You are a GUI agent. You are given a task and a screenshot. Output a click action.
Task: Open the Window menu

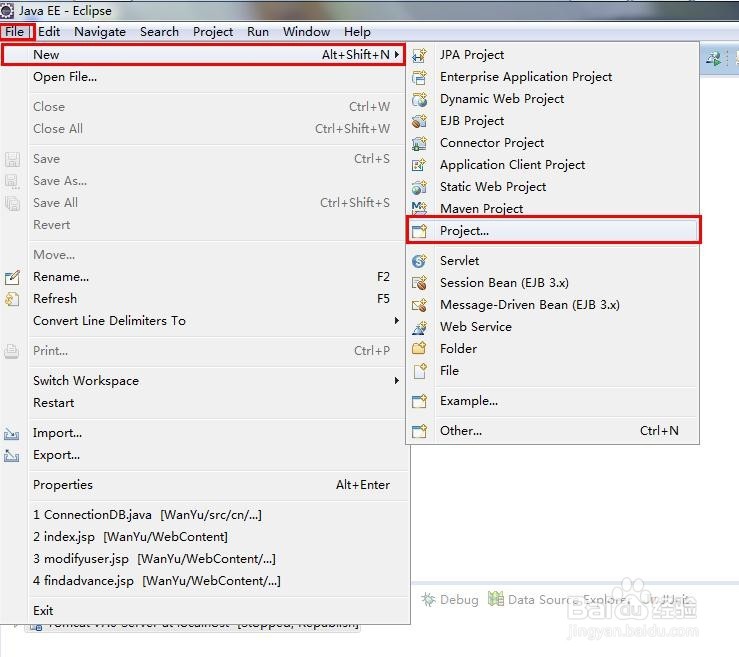point(306,32)
